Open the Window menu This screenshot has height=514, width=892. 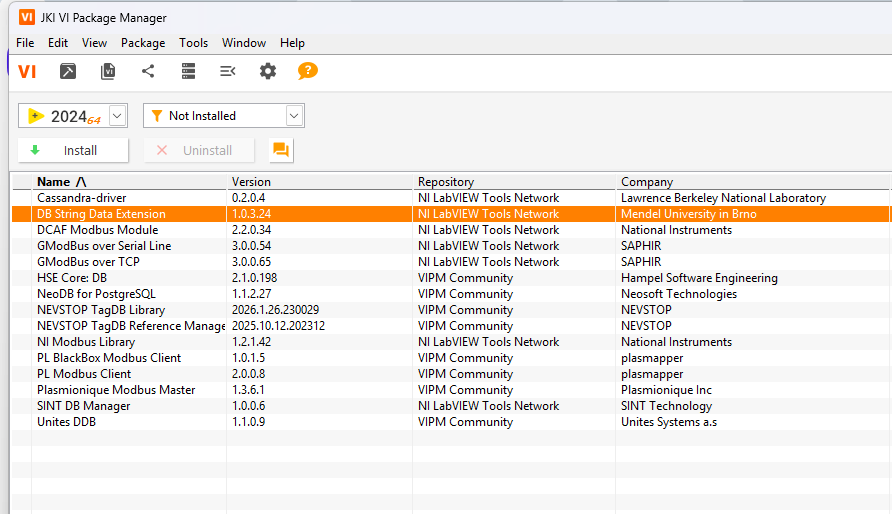(244, 43)
